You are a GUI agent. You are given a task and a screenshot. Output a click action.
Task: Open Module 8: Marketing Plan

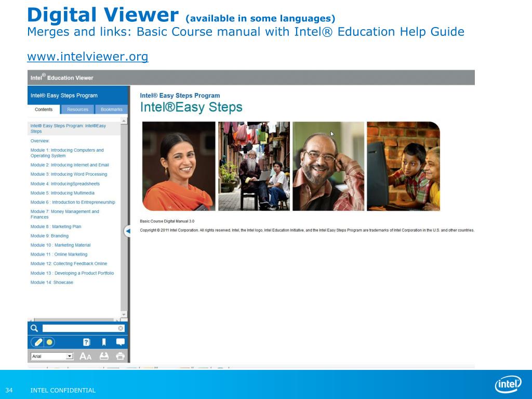(56, 227)
